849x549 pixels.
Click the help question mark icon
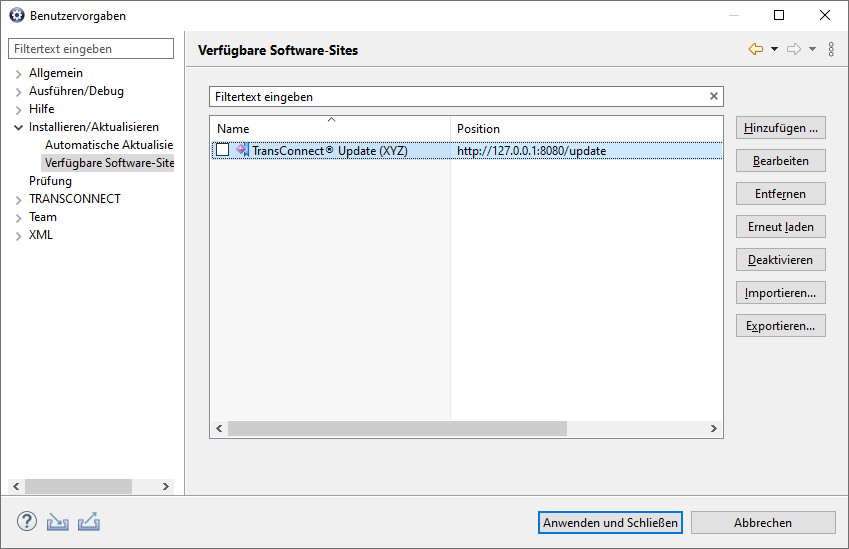(x=27, y=521)
